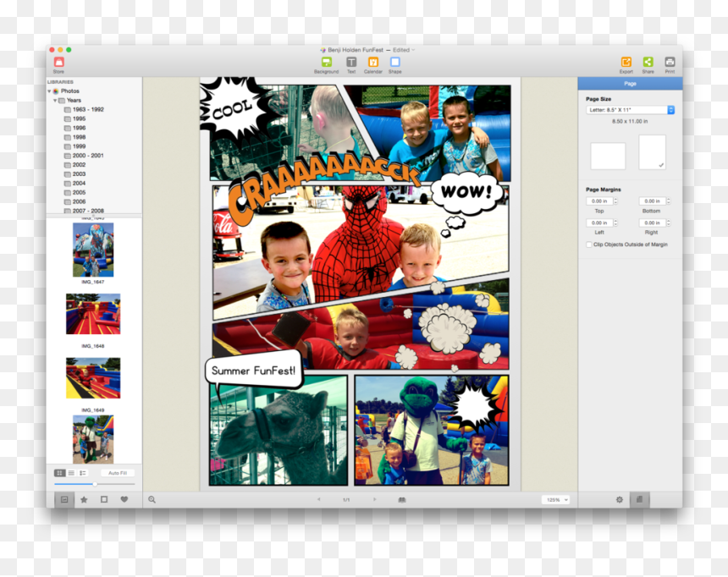
Task: Select landscape page orientation
Action: (x=608, y=156)
